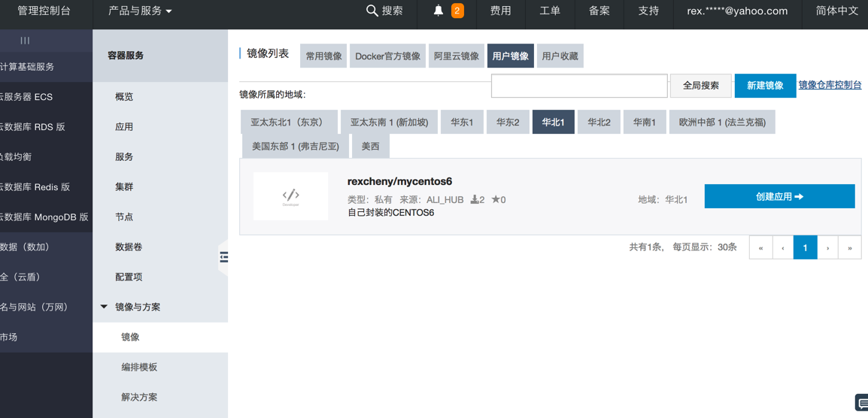Go to first page of results
The image size is (868, 418).
tap(761, 247)
